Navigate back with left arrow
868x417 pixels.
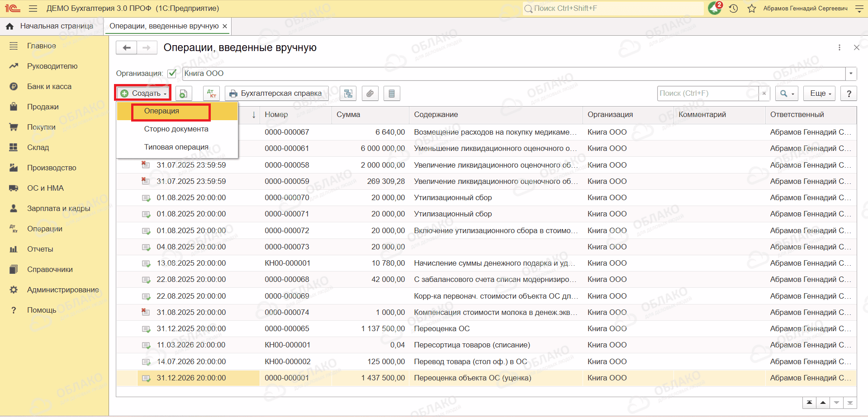pos(127,47)
